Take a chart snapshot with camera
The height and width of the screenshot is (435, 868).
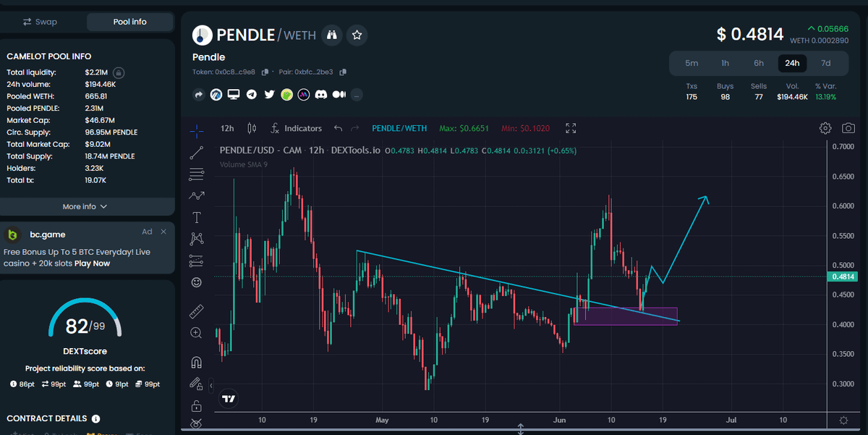(848, 128)
